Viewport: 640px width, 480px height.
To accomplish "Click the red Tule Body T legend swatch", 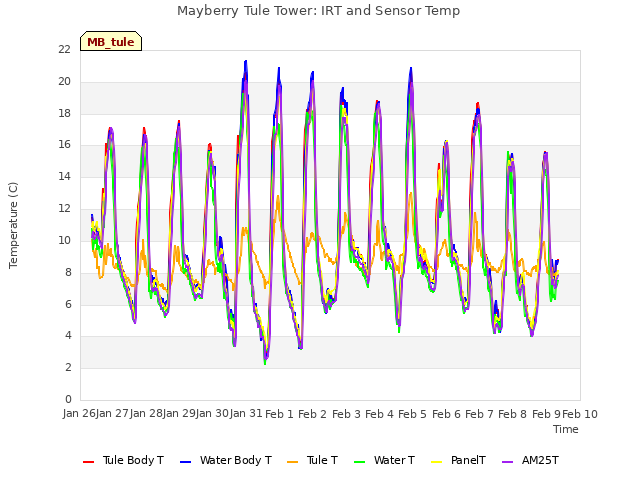I will pyautogui.click(x=89, y=461).
